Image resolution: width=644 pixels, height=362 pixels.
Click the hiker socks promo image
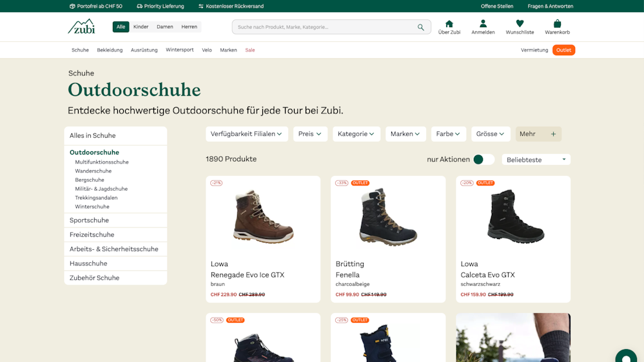513,338
